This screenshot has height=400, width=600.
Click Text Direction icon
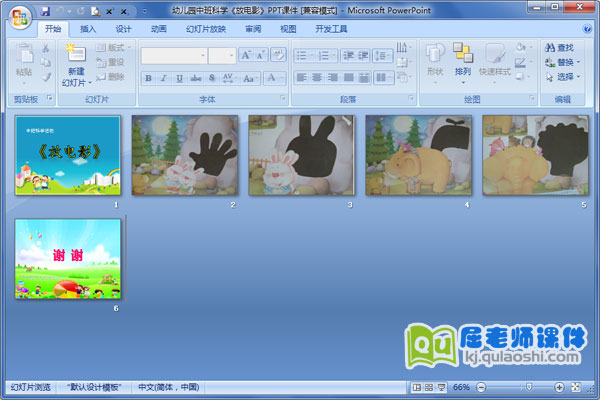[x=404, y=47]
